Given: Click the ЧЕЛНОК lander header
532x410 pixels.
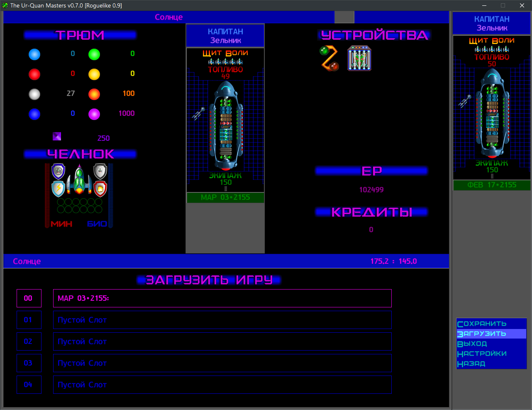Looking at the screenshot, I should pyautogui.click(x=80, y=154).
